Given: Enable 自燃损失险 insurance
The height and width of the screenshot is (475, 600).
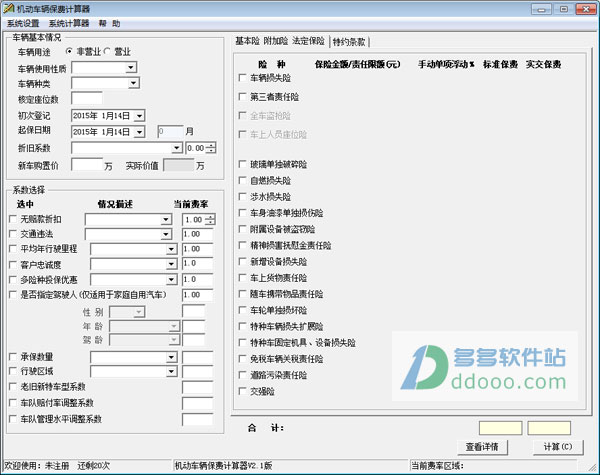Looking at the screenshot, I should pos(242,180).
